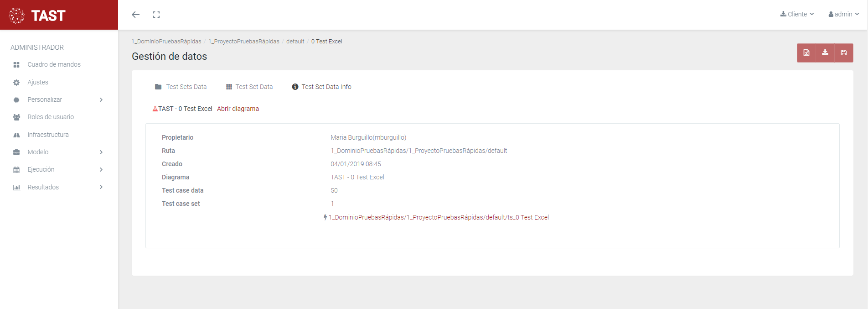This screenshot has width=868, height=309.
Task: Open the ts_0 Test Excel path link
Action: tap(438, 217)
